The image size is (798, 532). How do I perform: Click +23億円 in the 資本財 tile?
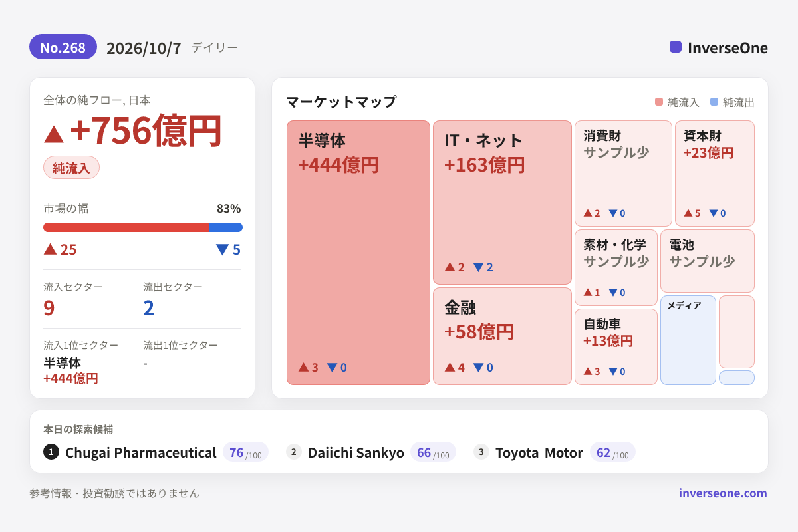[708, 153]
